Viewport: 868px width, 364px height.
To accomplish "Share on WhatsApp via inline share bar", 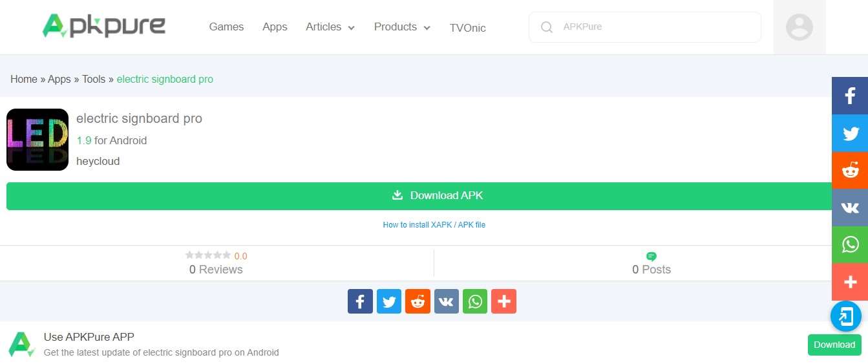I will pos(475,301).
